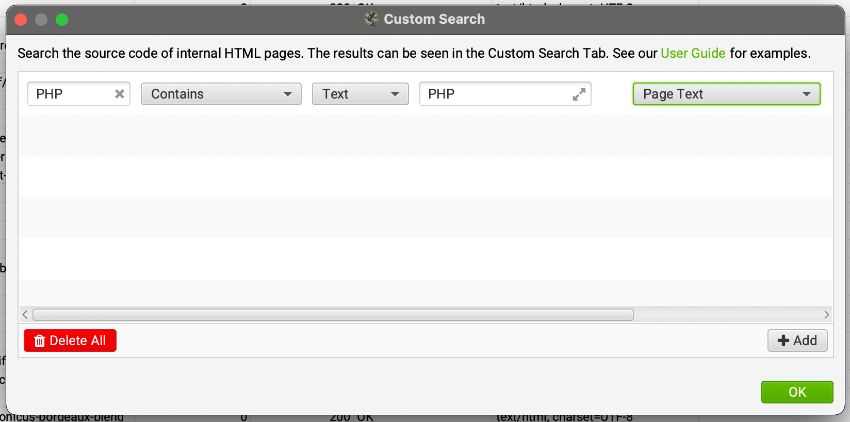The image size is (850, 422).
Task: Maximize the dialog with the green button
Action: 62,19
